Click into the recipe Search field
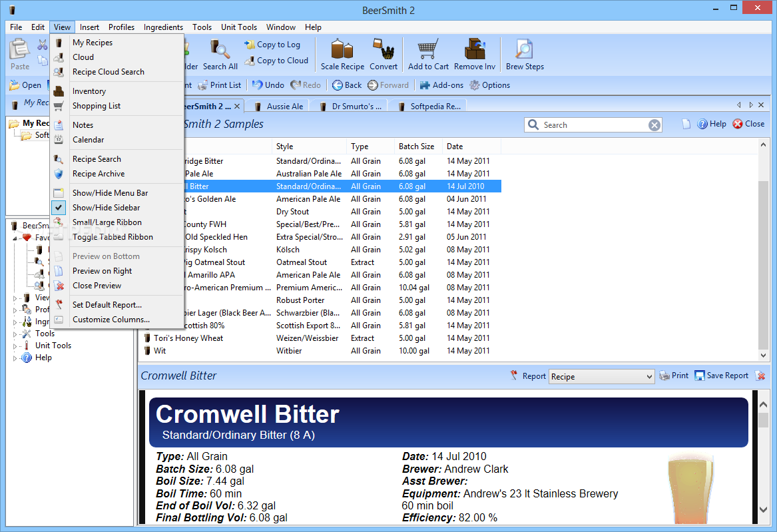Image resolution: width=777 pixels, height=532 pixels. (593, 125)
